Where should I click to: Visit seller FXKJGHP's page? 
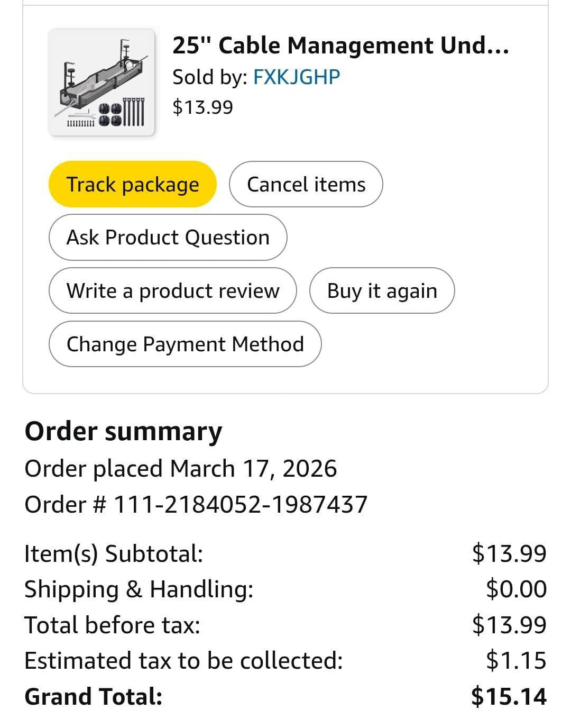tap(296, 77)
